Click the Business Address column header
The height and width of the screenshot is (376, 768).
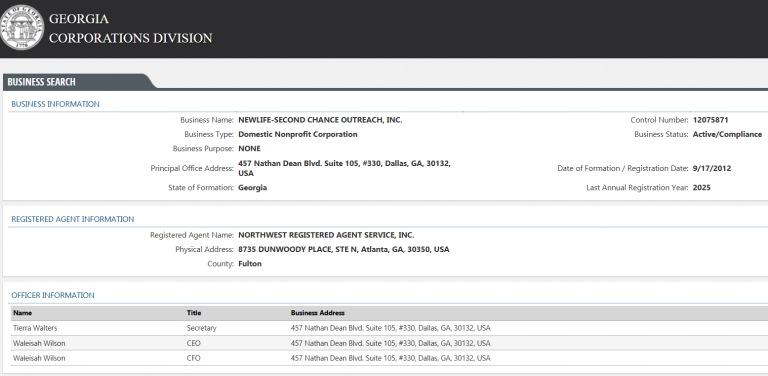318,313
